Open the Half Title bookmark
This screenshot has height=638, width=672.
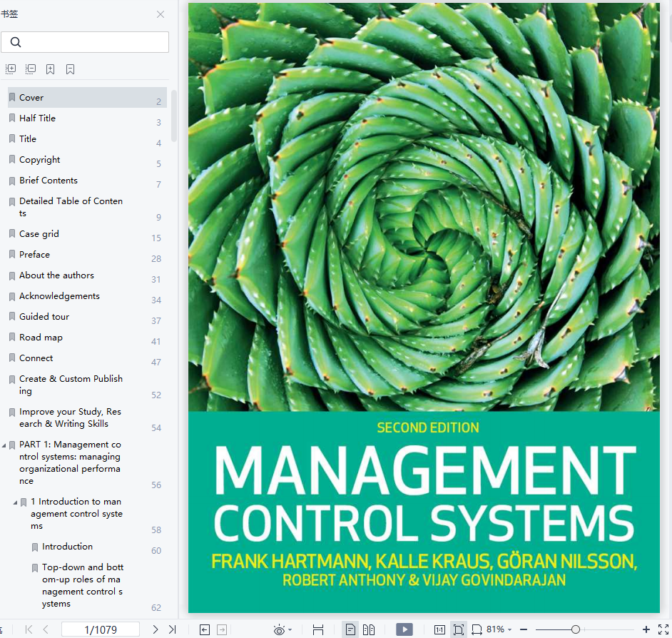[37, 118]
